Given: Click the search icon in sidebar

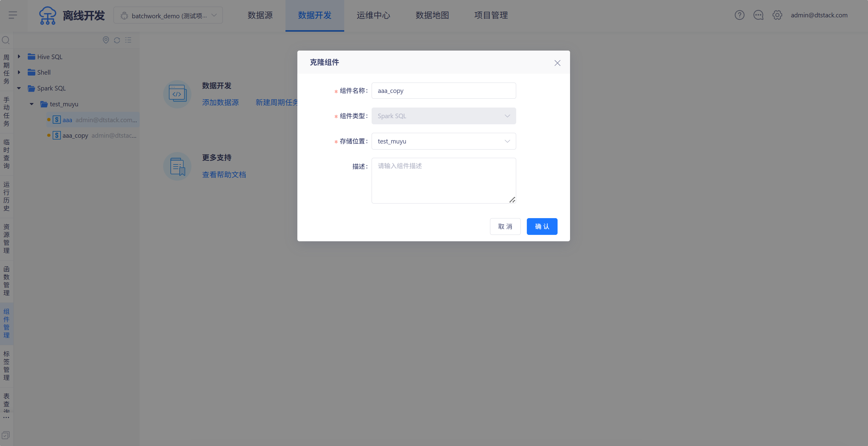Looking at the screenshot, I should pyautogui.click(x=6, y=41).
